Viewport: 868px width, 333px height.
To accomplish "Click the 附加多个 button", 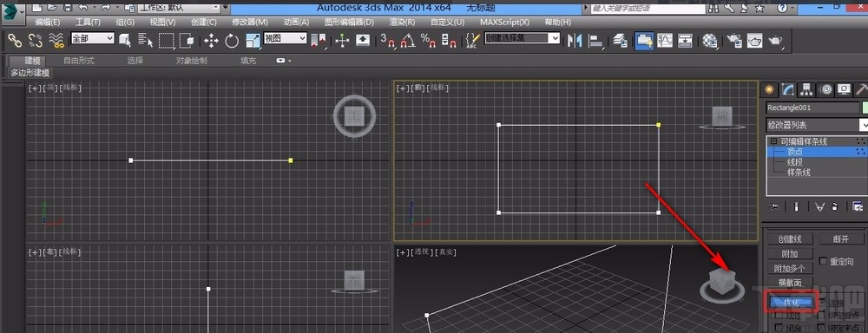I will pyautogui.click(x=790, y=268).
